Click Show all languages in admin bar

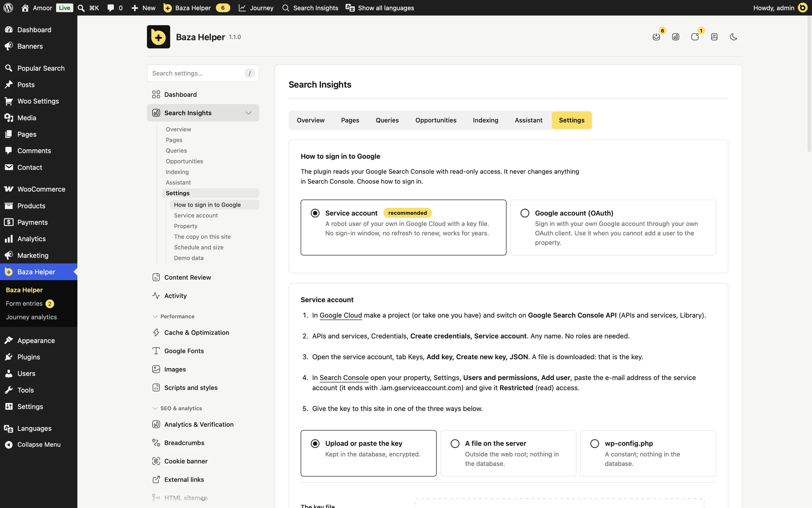380,8
